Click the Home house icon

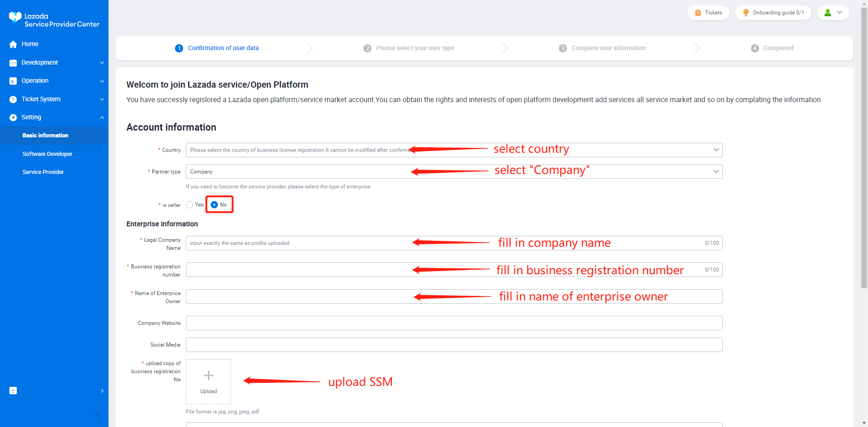click(13, 44)
